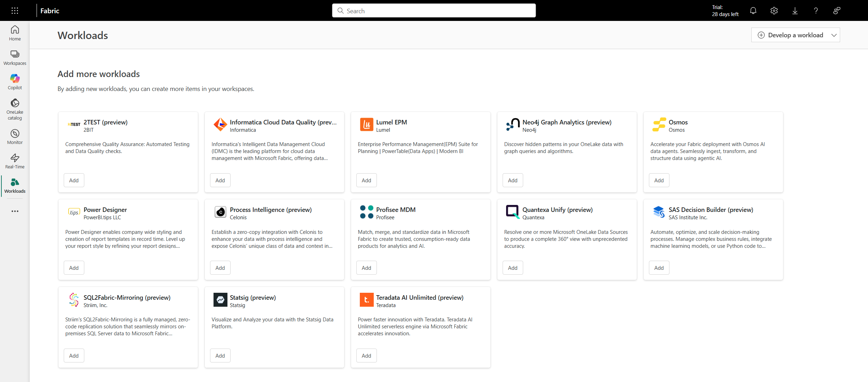The width and height of the screenshot is (868, 382).
Task: Open Osmos workload title
Action: 678,122
